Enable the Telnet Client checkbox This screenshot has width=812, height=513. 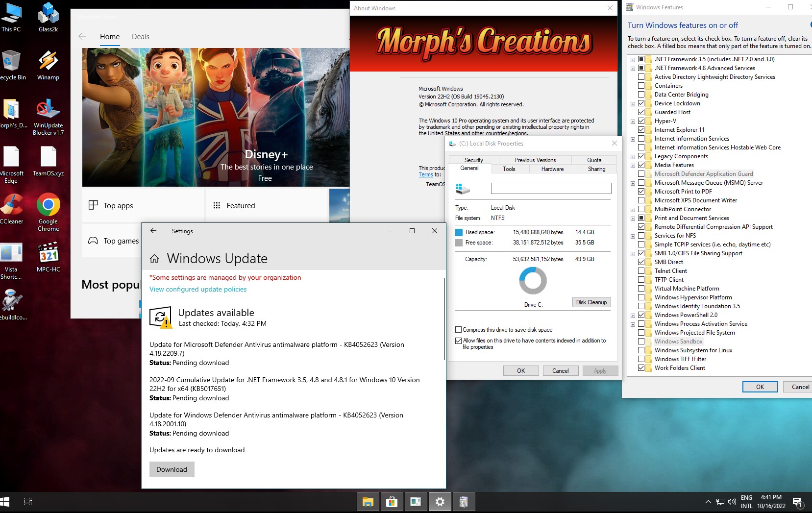641,271
